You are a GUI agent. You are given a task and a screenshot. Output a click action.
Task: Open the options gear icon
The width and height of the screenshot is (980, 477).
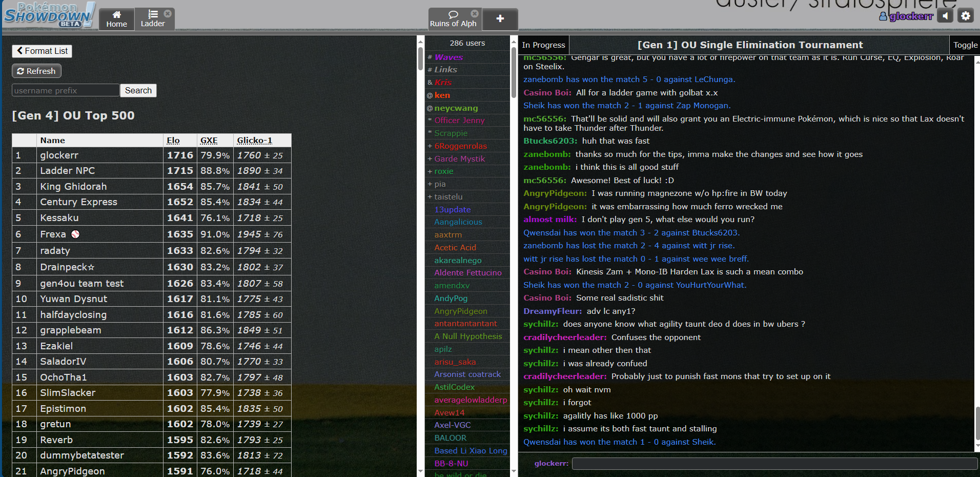click(965, 16)
